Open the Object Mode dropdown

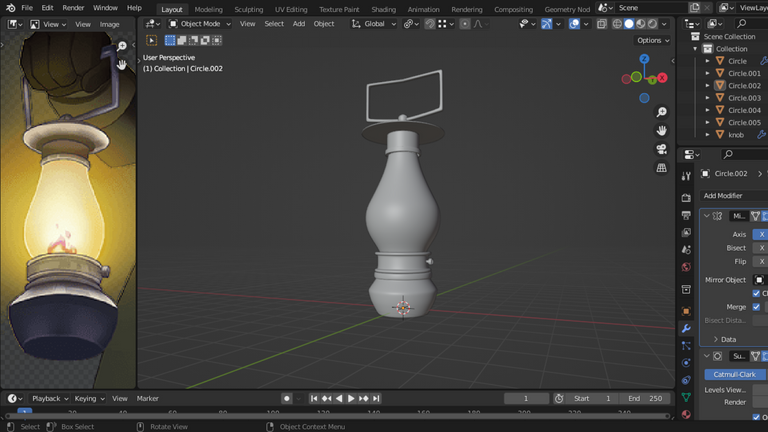tap(199, 24)
